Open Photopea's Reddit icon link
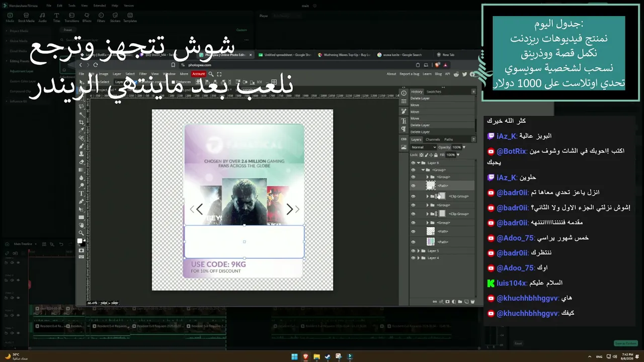The width and height of the screenshot is (644, 362). [x=456, y=74]
